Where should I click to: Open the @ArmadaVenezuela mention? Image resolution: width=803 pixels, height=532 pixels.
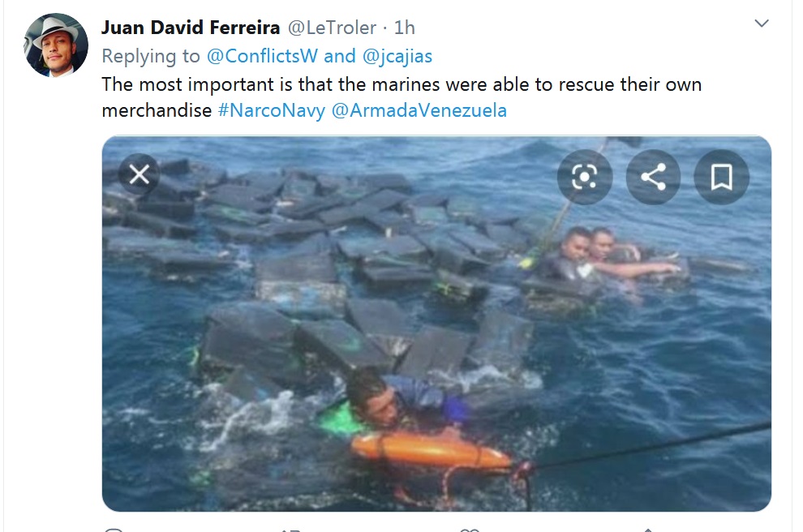coord(419,110)
